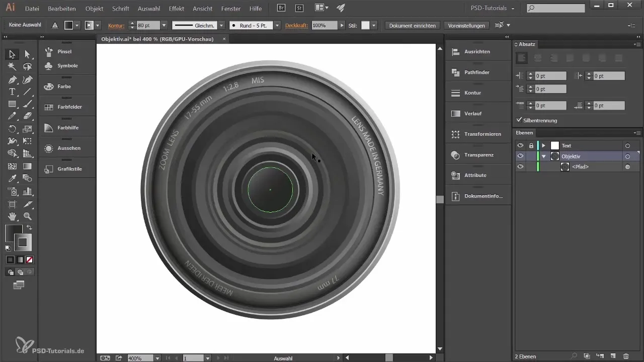Click the Voreinstellungen button

click(466, 25)
